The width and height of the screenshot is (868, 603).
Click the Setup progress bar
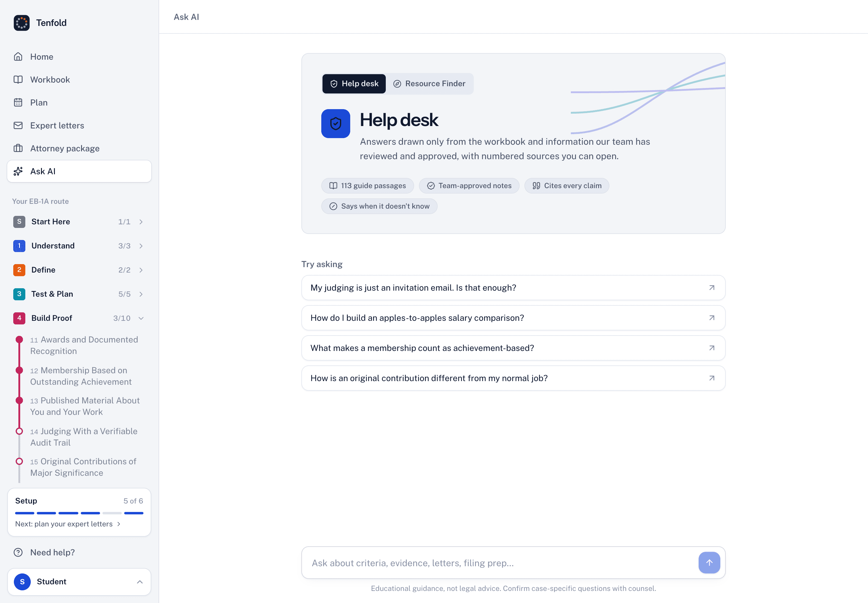[x=79, y=513]
